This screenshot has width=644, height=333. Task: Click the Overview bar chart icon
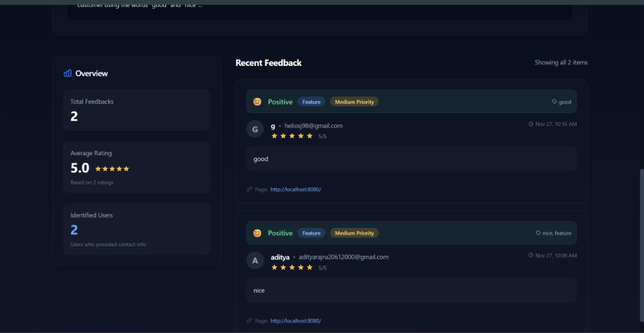tap(67, 74)
